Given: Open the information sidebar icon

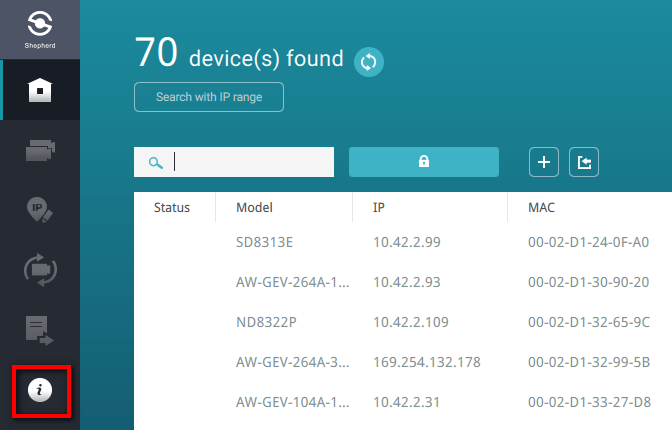Looking at the screenshot, I should click(x=40, y=390).
